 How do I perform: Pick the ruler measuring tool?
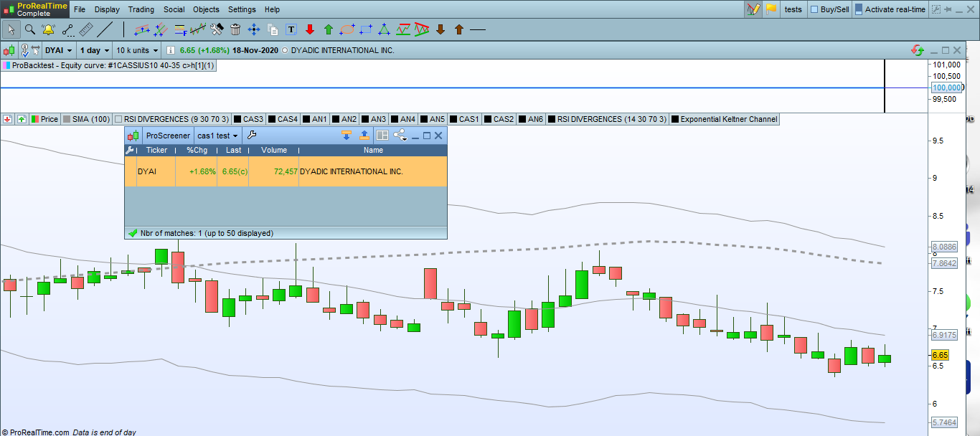pos(85,29)
